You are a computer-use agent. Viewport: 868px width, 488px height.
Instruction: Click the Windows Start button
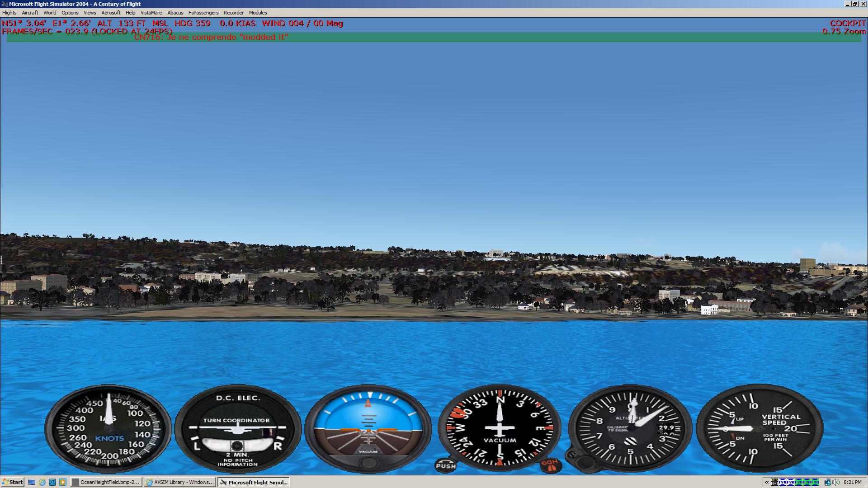(x=12, y=482)
